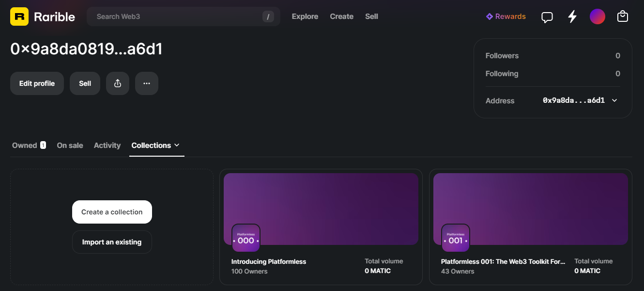Click the Owned count badge

coord(43,145)
